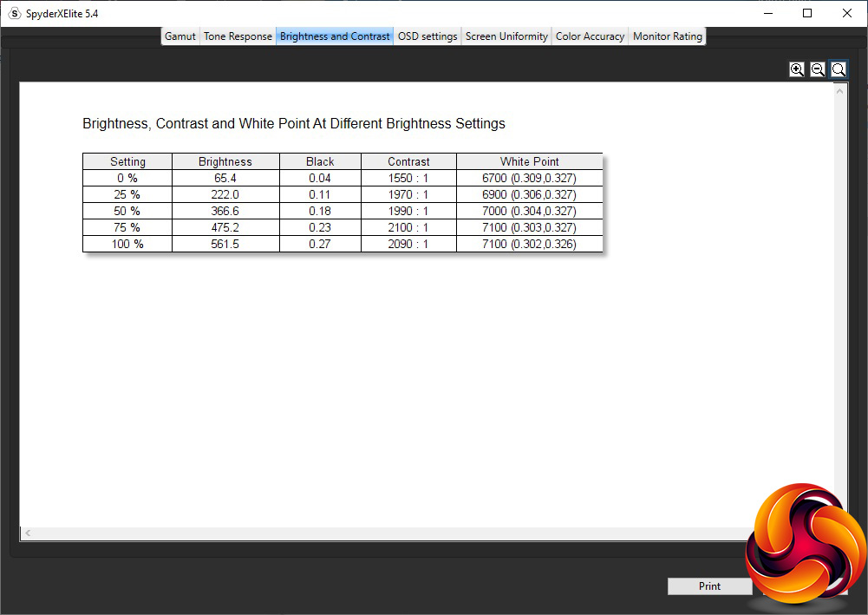Switch to the Gamut tab
Screen dimensions: 868x615
click(x=179, y=36)
